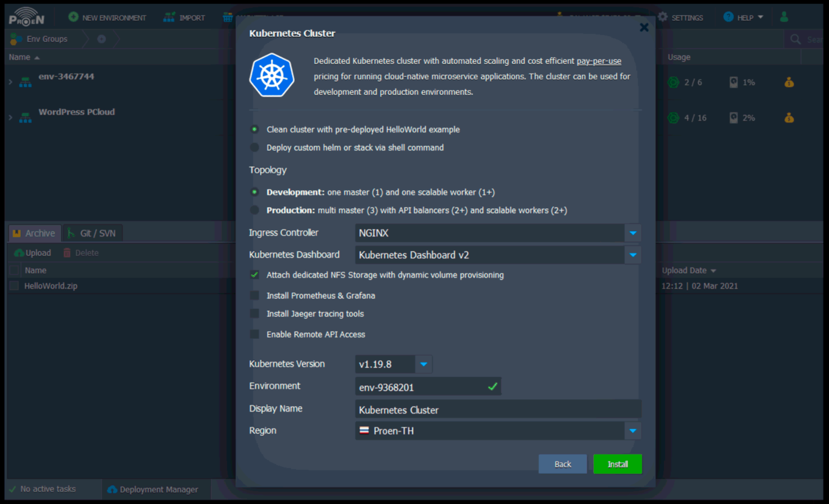Open Settings gear icon
Screen dimensions: 829x504
click(663, 17)
